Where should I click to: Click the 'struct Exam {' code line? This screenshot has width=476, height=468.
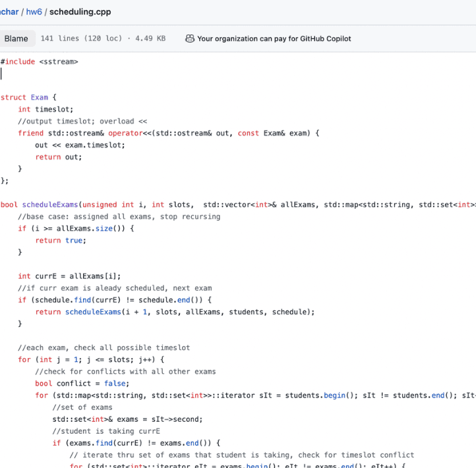point(28,98)
